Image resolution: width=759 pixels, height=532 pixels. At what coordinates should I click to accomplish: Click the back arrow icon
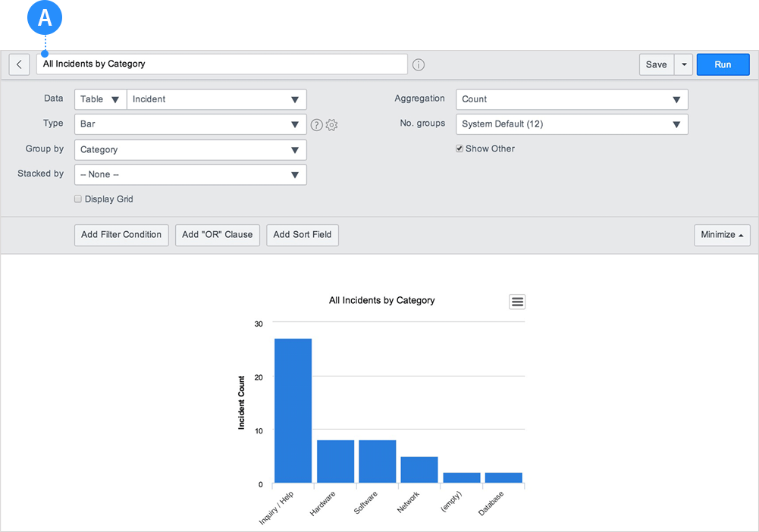19,64
